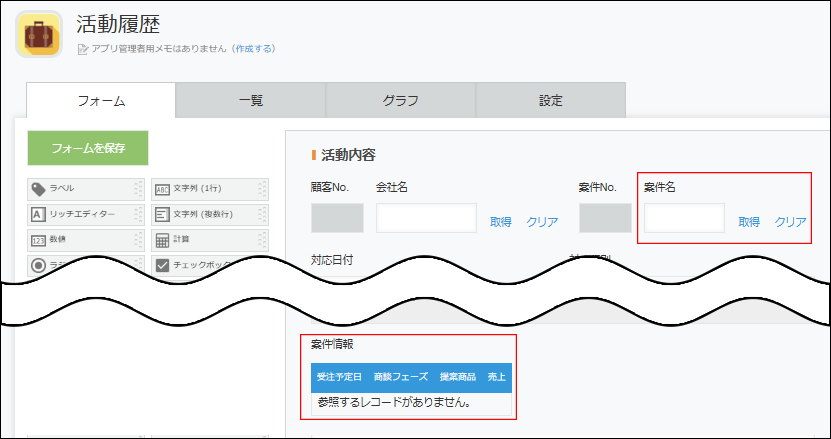Select the radio button field icon
The width and height of the screenshot is (831, 439).
(38, 265)
